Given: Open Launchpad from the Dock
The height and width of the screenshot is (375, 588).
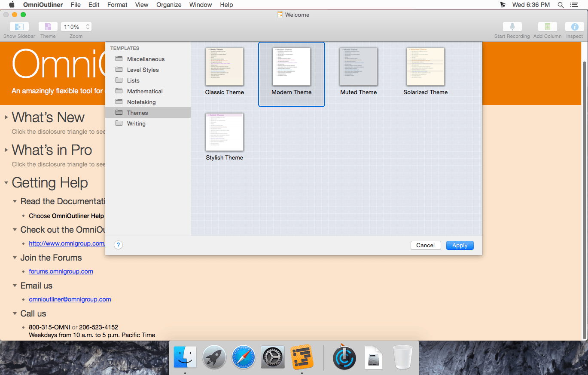Looking at the screenshot, I should coord(214,357).
